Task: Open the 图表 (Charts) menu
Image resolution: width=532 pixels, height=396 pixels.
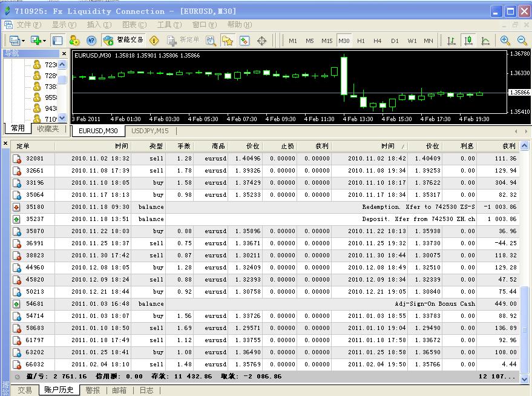Action: pos(134,25)
